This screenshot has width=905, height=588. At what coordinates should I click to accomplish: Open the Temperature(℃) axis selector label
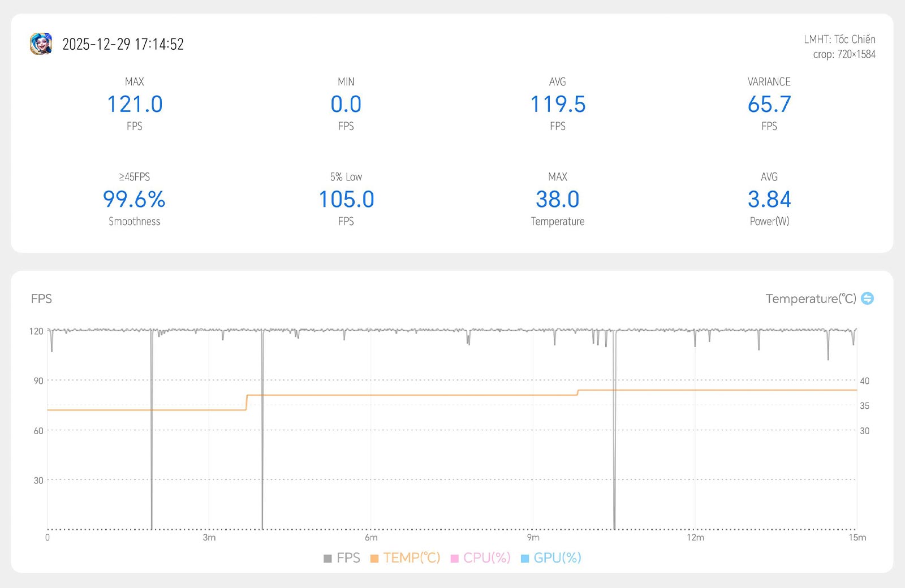tap(811, 299)
